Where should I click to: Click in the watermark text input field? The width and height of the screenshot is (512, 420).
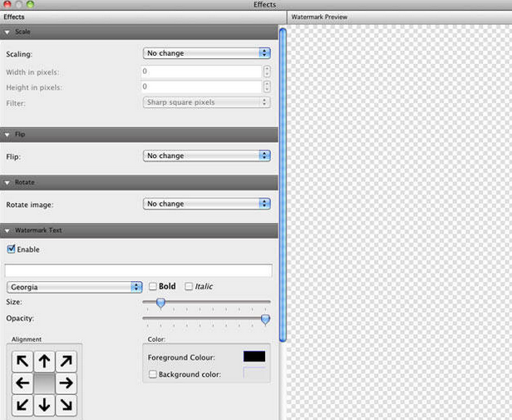[x=138, y=270]
